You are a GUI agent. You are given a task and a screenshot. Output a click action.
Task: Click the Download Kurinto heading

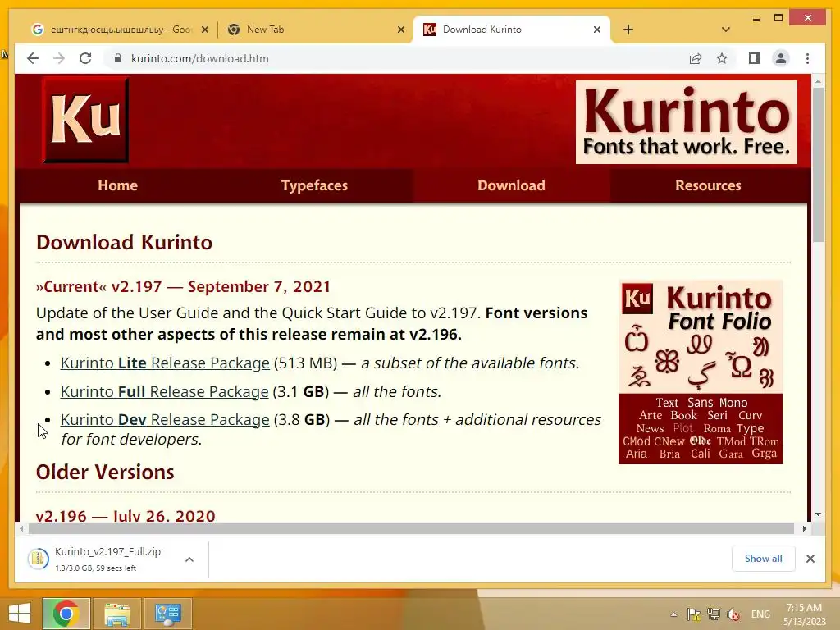coord(125,242)
